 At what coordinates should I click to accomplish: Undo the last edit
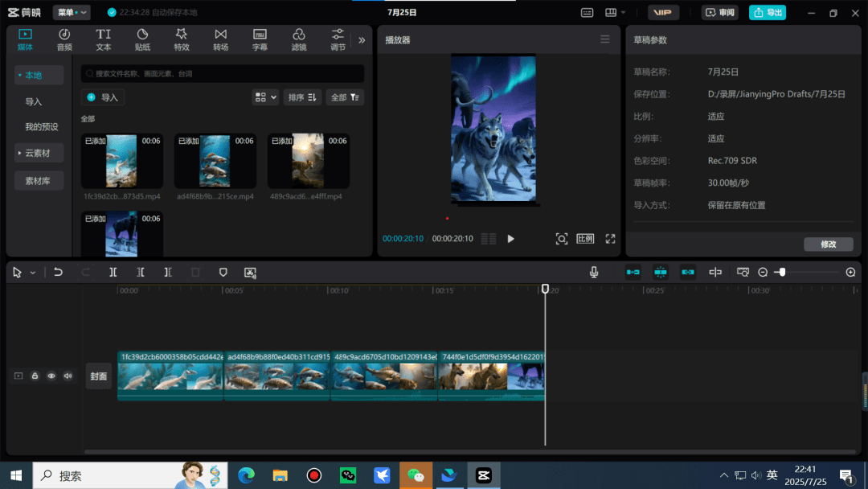[58, 272]
